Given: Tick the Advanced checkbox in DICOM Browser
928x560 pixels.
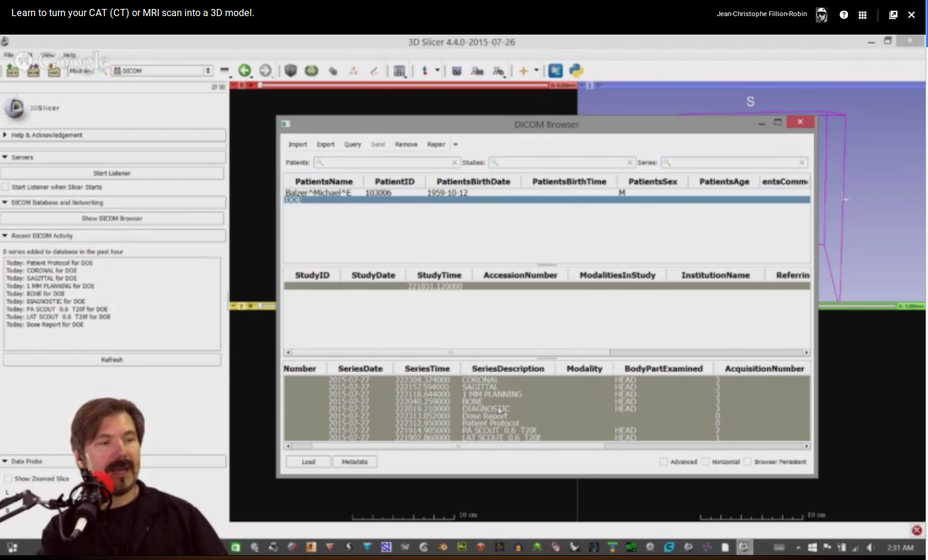Looking at the screenshot, I should point(664,462).
